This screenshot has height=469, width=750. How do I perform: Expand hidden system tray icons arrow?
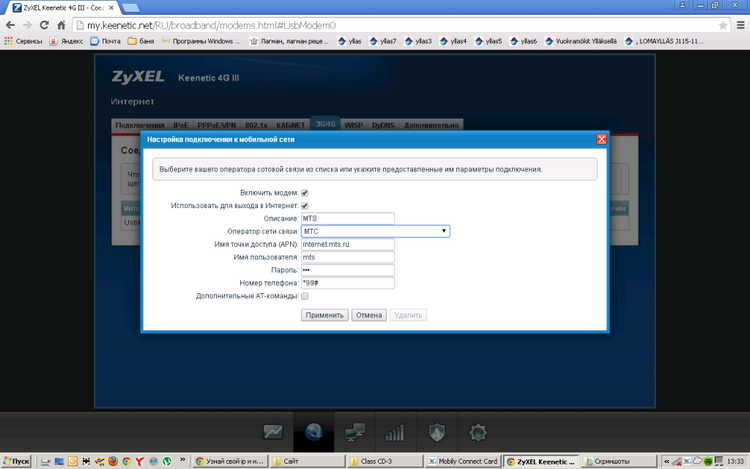pos(666,461)
